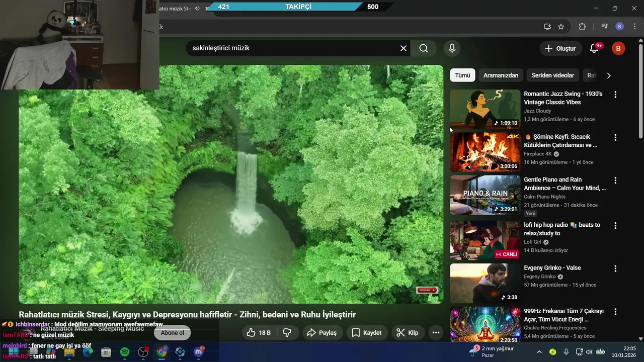Subscribe using the Abone ol button
Screen dimensions: 644x362
tap(172, 333)
